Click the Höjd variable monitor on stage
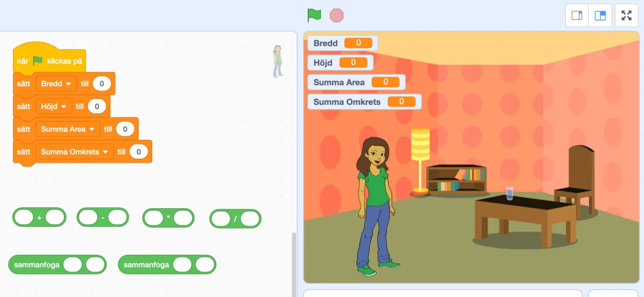 pyautogui.click(x=340, y=63)
